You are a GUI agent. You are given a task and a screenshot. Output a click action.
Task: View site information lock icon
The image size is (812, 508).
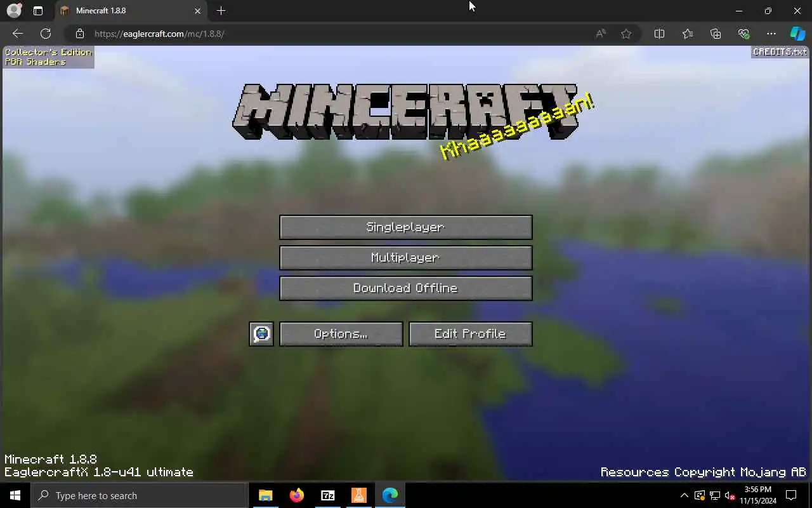tap(79, 34)
